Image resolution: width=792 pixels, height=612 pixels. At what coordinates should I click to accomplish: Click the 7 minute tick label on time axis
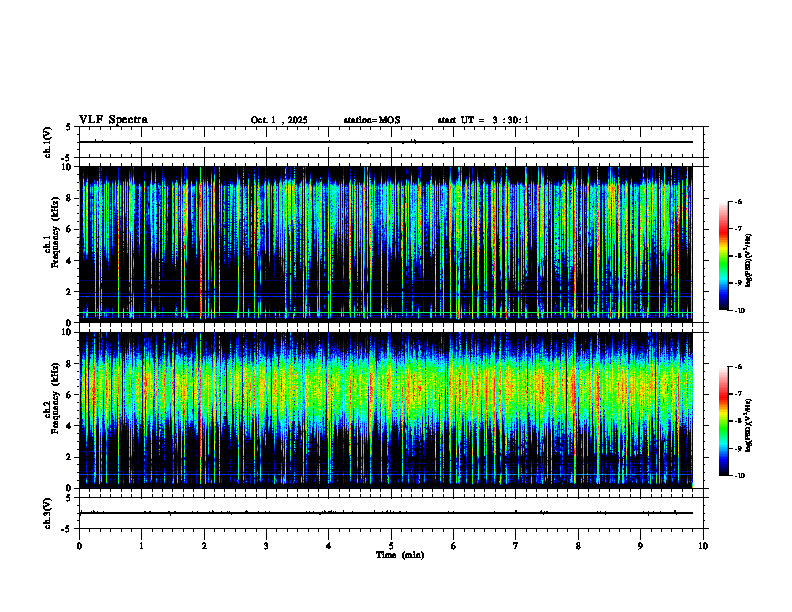coord(516,546)
